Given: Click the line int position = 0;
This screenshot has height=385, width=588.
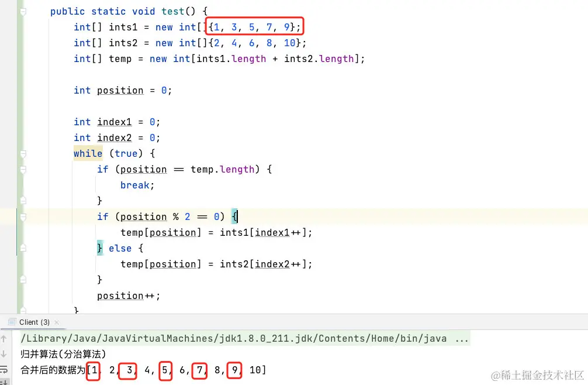Looking at the screenshot, I should (123, 91).
